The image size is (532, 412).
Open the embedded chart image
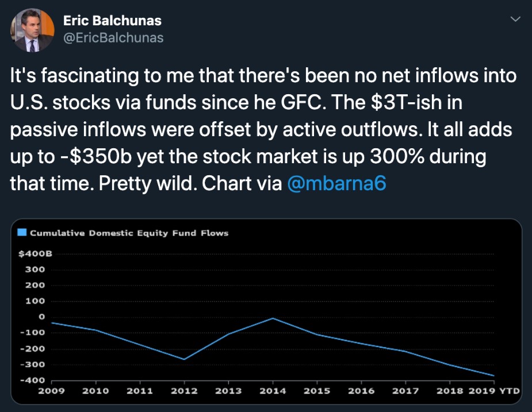click(266, 311)
